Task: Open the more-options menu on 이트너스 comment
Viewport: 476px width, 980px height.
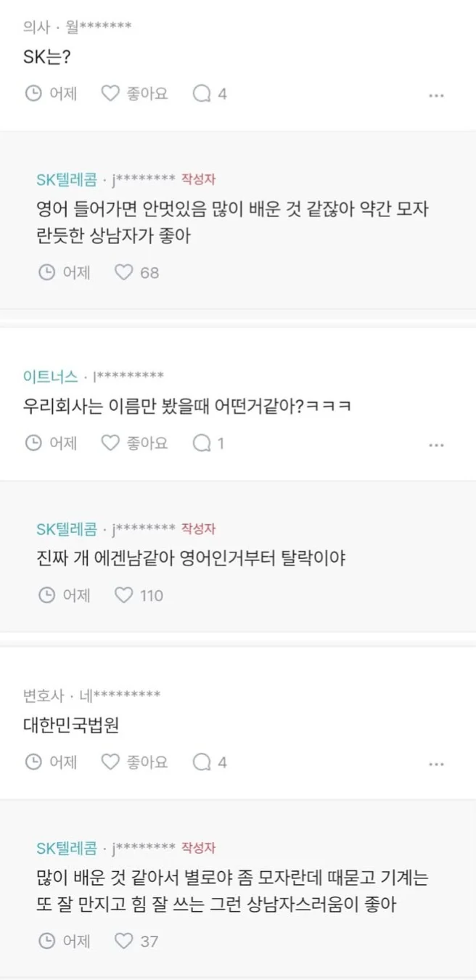Action: point(437,444)
